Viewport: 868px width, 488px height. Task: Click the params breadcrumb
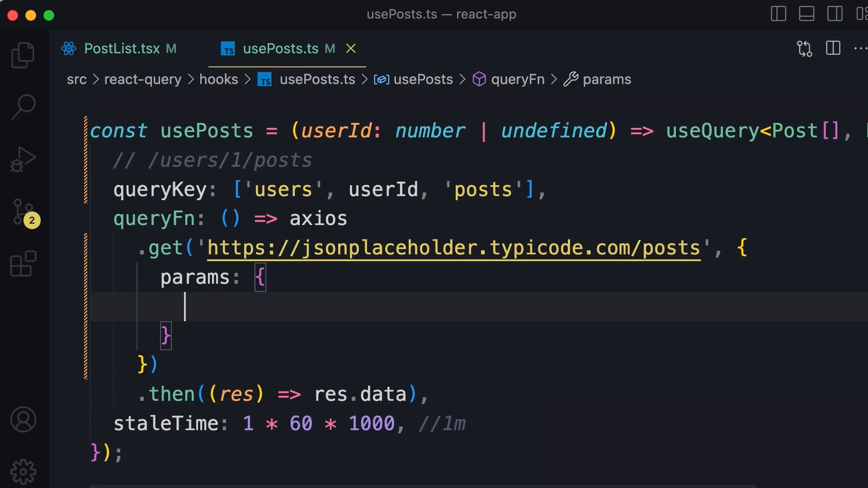point(607,80)
